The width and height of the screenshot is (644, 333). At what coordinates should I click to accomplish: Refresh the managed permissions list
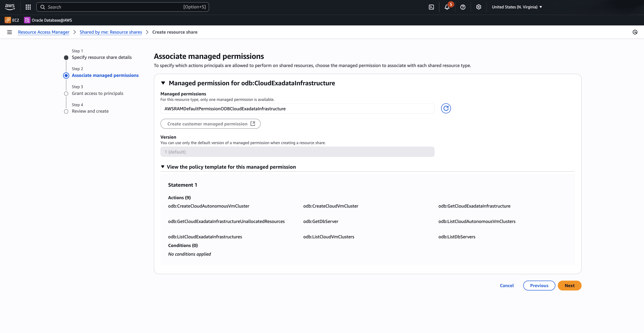click(x=446, y=109)
